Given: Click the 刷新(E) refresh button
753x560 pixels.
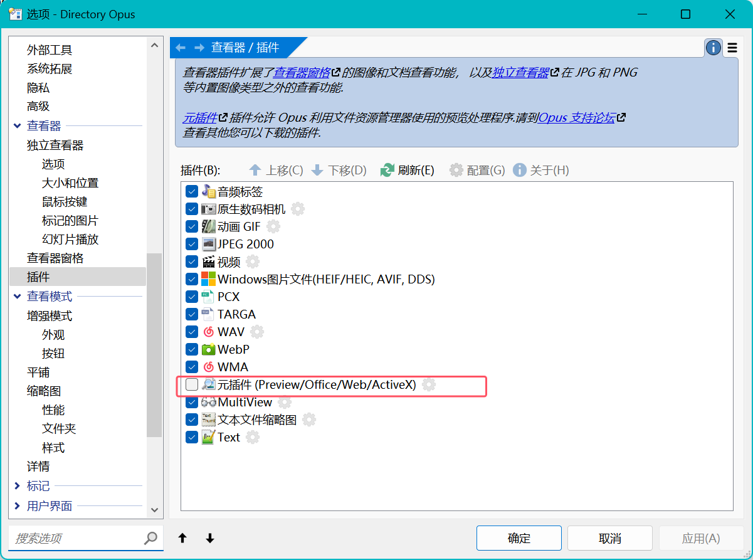Looking at the screenshot, I should (x=408, y=170).
